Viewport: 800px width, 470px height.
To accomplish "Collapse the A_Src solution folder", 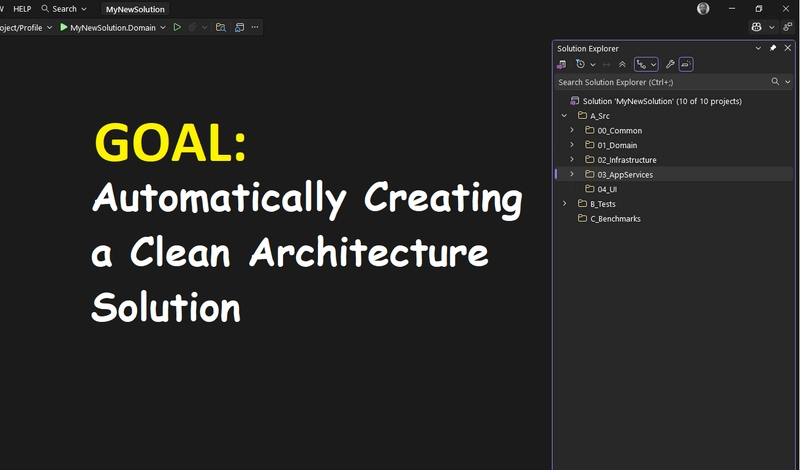I will (564, 116).
